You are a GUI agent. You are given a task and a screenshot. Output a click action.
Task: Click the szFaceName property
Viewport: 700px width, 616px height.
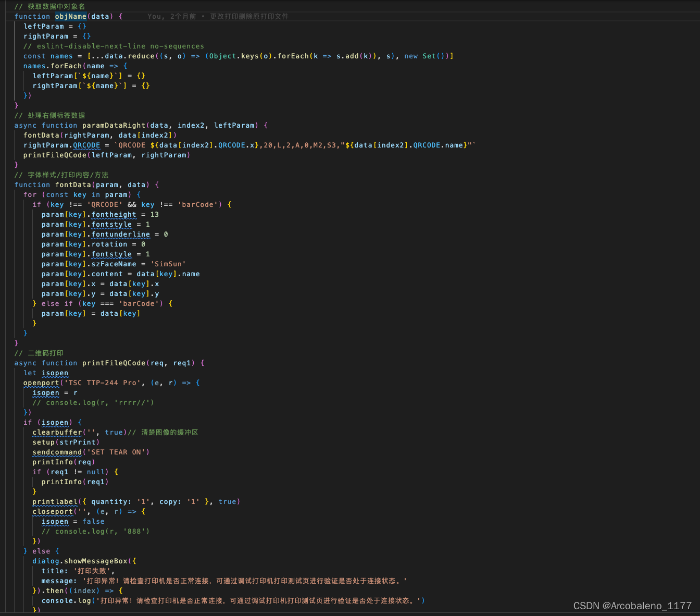coord(114,264)
